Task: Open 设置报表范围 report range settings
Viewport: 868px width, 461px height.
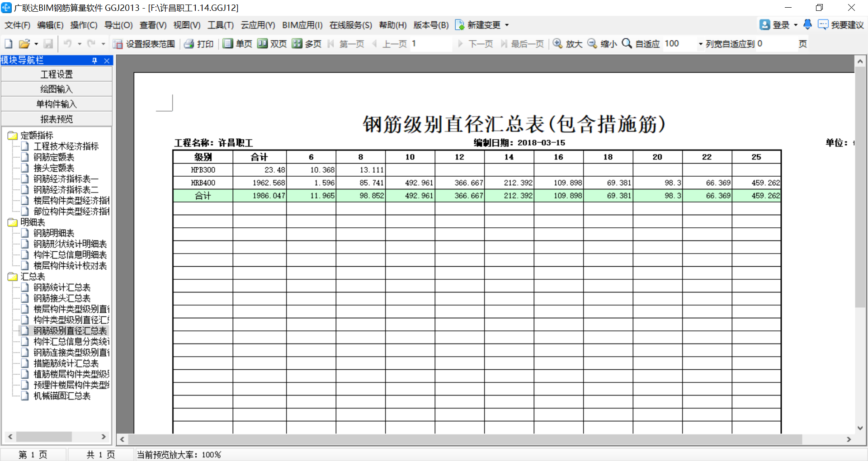Action: 144,44
